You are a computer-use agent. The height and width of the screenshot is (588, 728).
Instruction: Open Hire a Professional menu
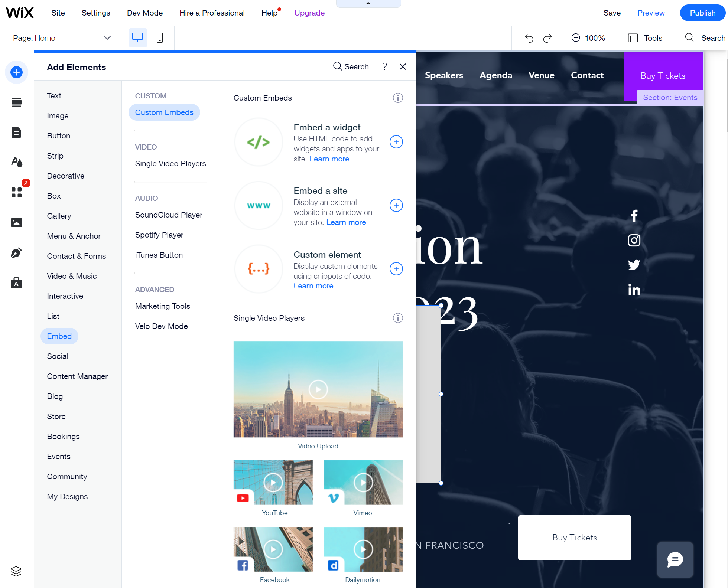pyautogui.click(x=212, y=13)
